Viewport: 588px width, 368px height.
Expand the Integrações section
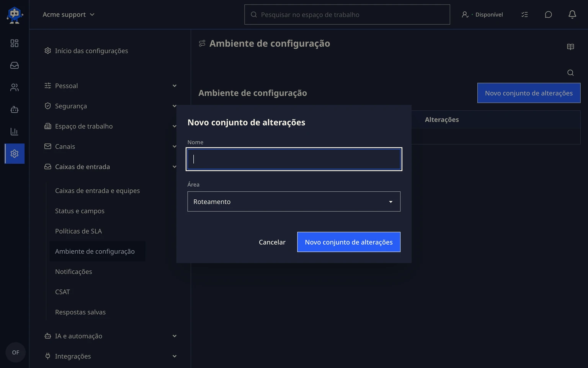coord(111,356)
